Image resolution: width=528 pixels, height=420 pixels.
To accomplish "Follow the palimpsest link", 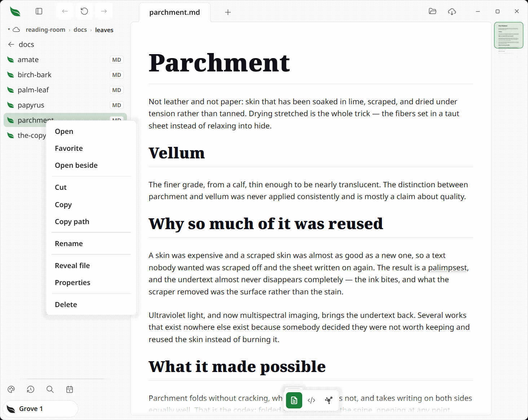I will (447, 268).
